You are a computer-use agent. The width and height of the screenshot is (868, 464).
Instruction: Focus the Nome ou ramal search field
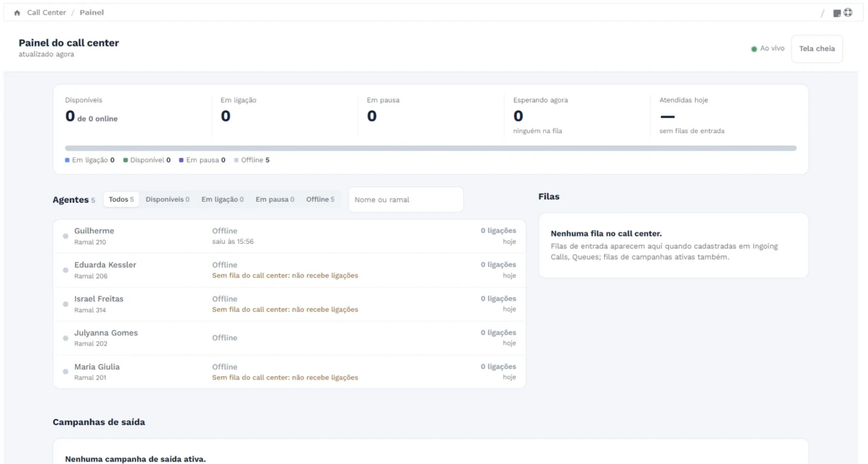point(406,199)
